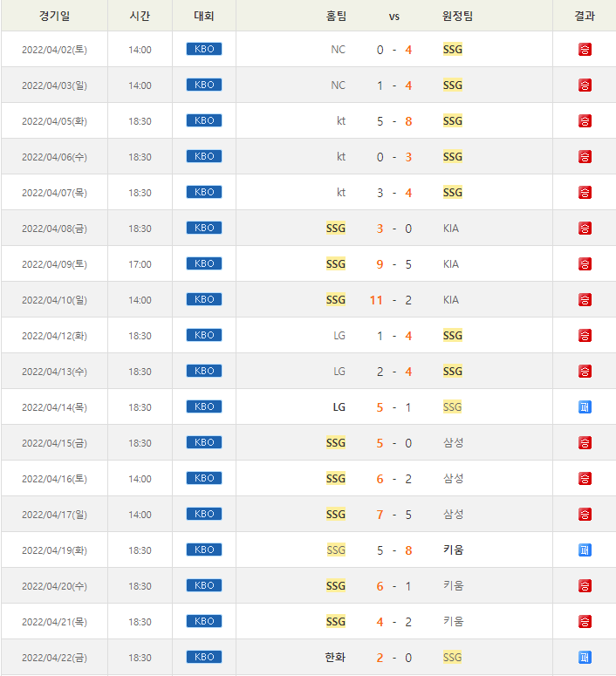The height and width of the screenshot is (676, 616).
Task: Click the KBO badge for 2022/04/21 game
Action: pyautogui.click(x=204, y=621)
